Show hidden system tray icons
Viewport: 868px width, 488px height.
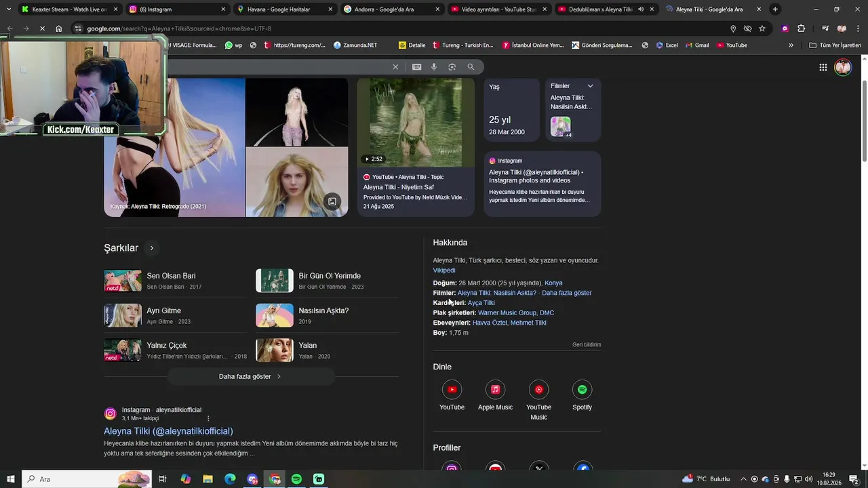click(x=743, y=479)
